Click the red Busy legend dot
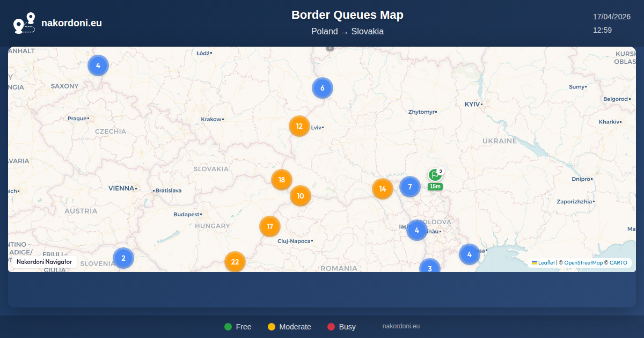Screen dimensions: 644x338 tap(331, 327)
